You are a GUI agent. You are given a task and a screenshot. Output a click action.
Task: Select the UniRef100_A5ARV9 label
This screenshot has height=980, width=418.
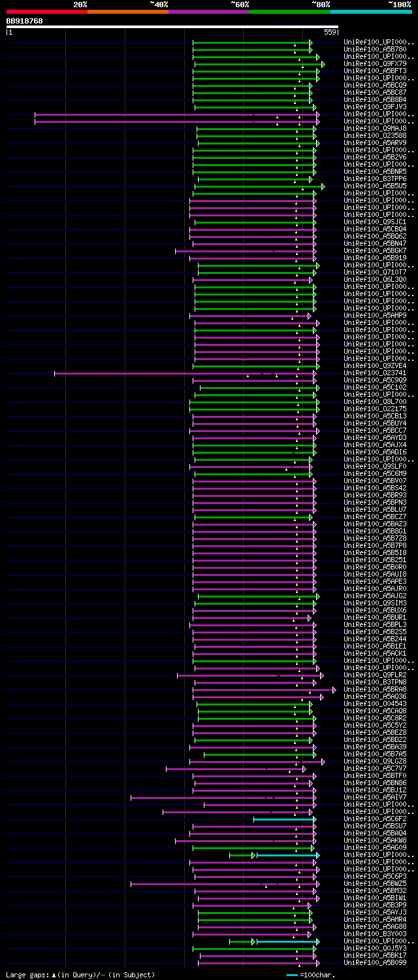[375, 143]
